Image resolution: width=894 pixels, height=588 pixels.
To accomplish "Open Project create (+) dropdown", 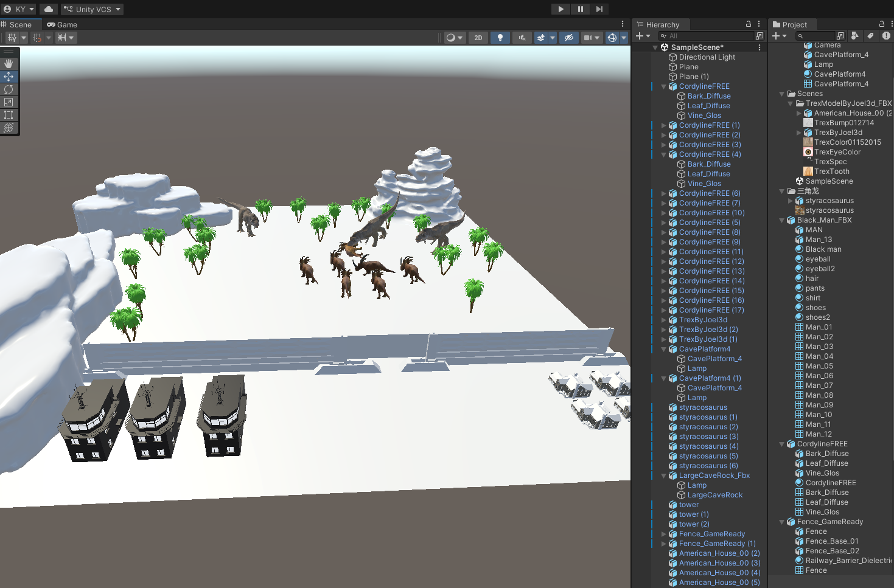I will [x=780, y=36].
